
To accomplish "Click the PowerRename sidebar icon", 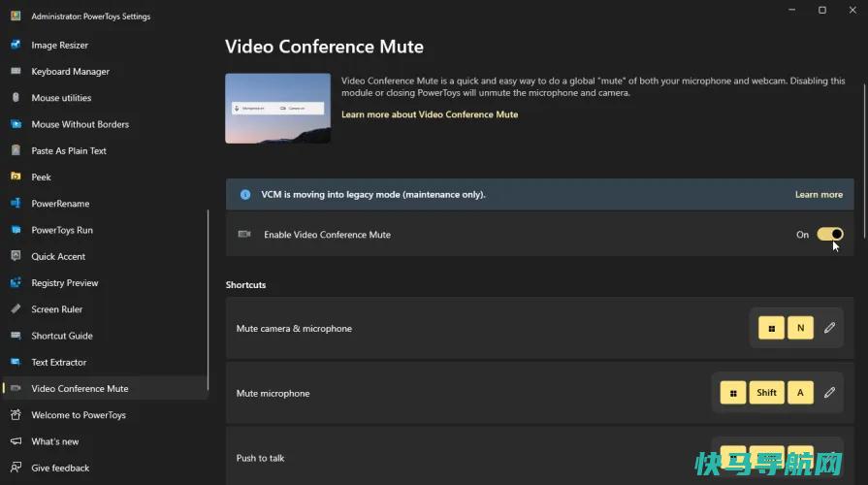I will pyautogui.click(x=16, y=203).
